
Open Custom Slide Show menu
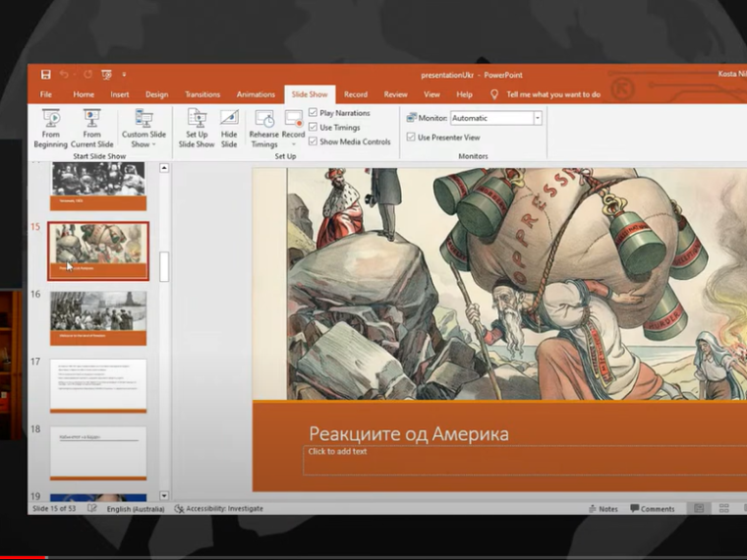coord(144,128)
